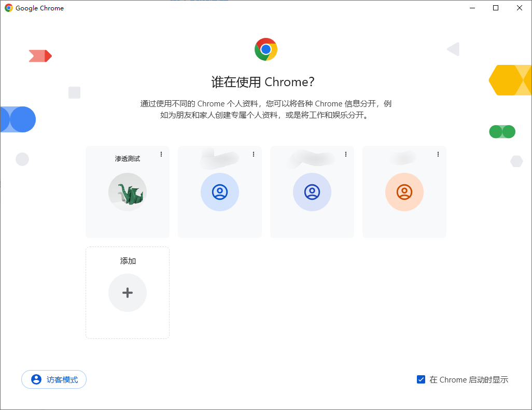Close the Chrome profile picker window

(x=520, y=8)
